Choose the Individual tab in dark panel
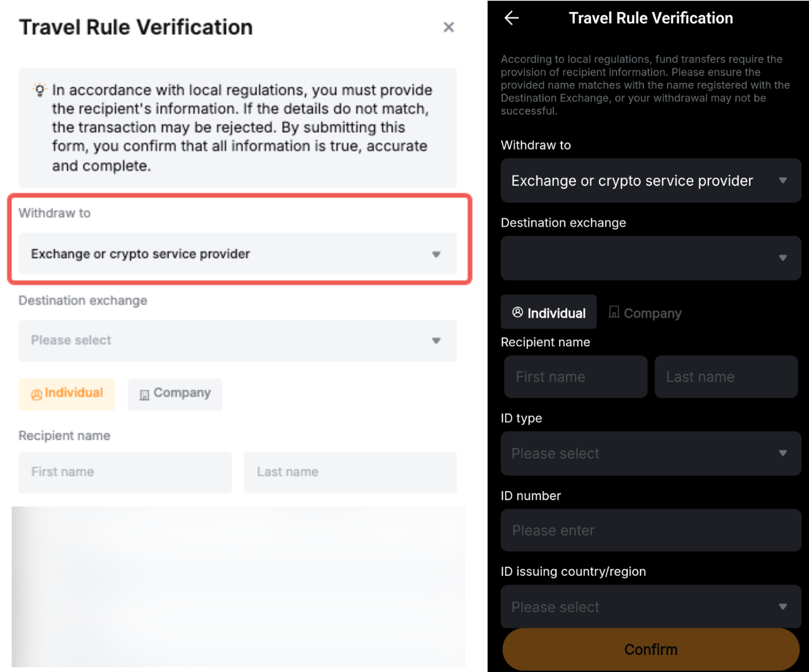The width and height of the screenshot is (809, 672). [x=548, y=313]
